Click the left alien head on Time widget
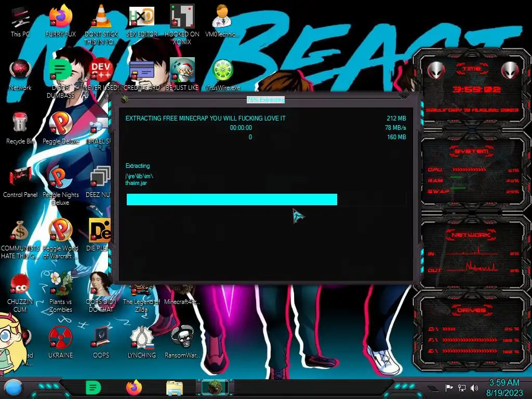Screen dimensions: 532x399 436,70
